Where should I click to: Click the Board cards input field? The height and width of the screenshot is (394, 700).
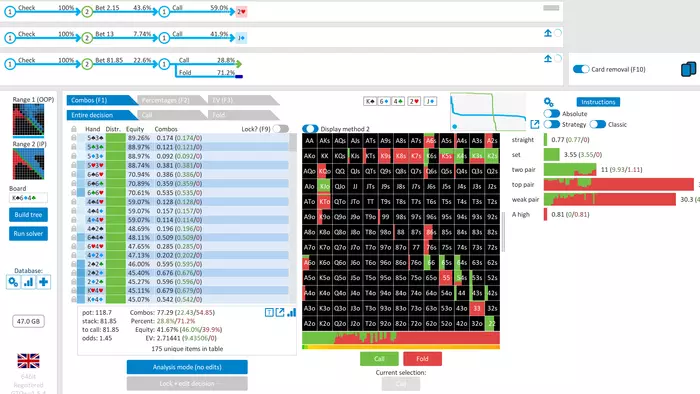tap(28, 198)
